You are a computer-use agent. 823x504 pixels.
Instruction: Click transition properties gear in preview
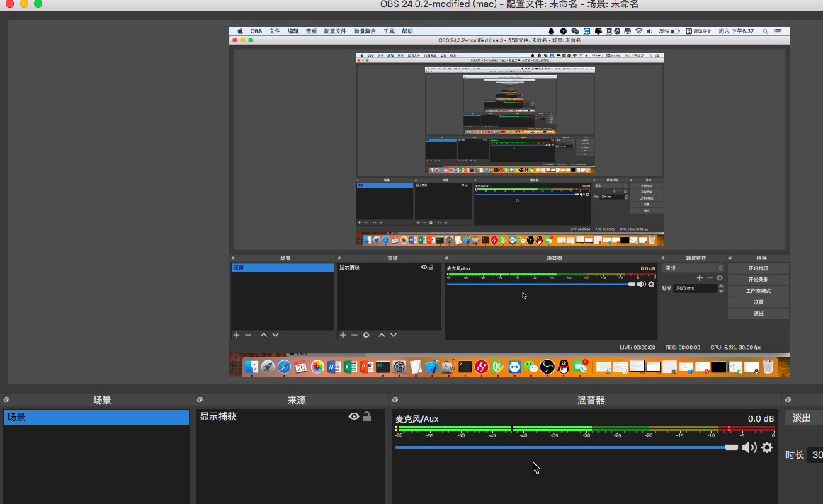tap(720, 278)
